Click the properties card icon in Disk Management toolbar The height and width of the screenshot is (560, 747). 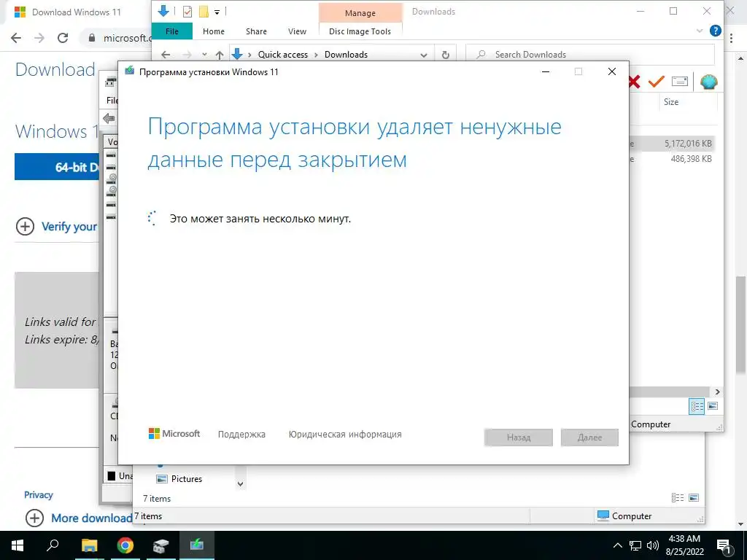point(680,82)
